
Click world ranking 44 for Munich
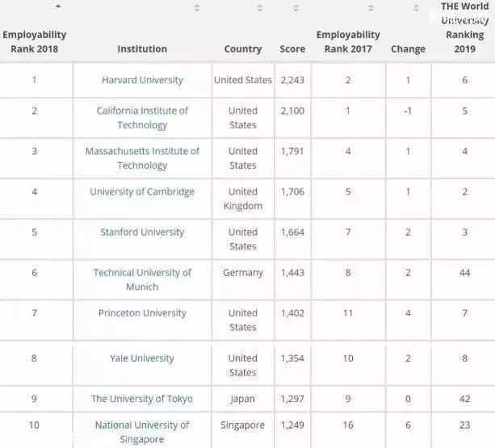click(464, 272)
